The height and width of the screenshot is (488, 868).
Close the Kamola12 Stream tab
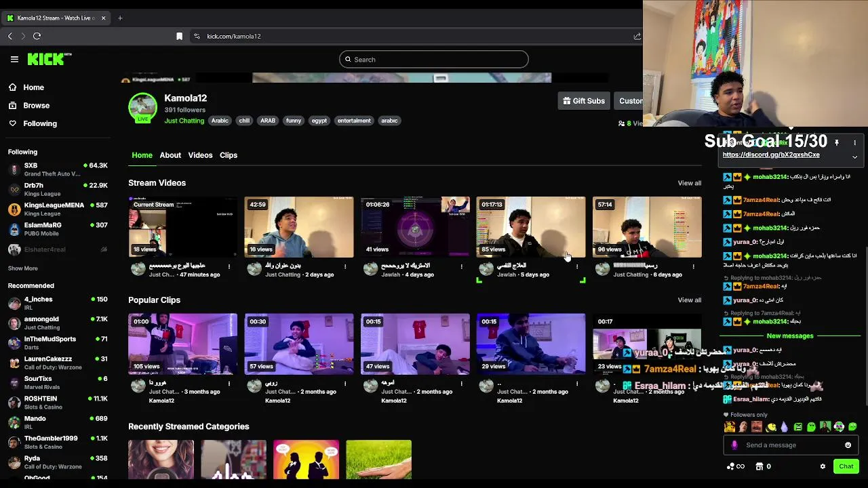click(103, 18)
